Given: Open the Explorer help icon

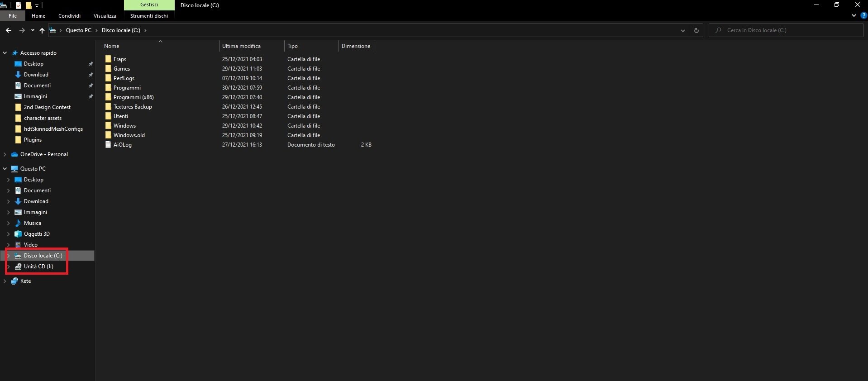Looking at the screenshot, I should point(863,15).
